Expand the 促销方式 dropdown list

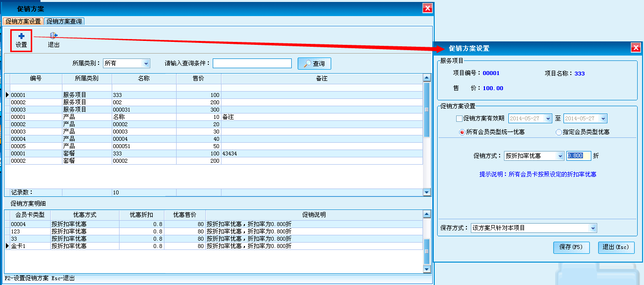tap(560, 156)
